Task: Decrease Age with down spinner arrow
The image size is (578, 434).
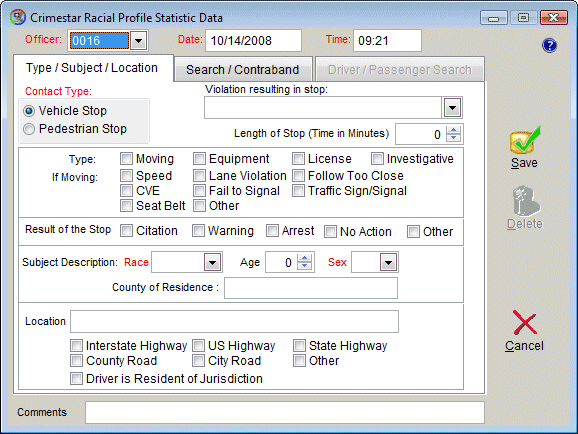Action: pyautogui.click(x=304, y=266)
